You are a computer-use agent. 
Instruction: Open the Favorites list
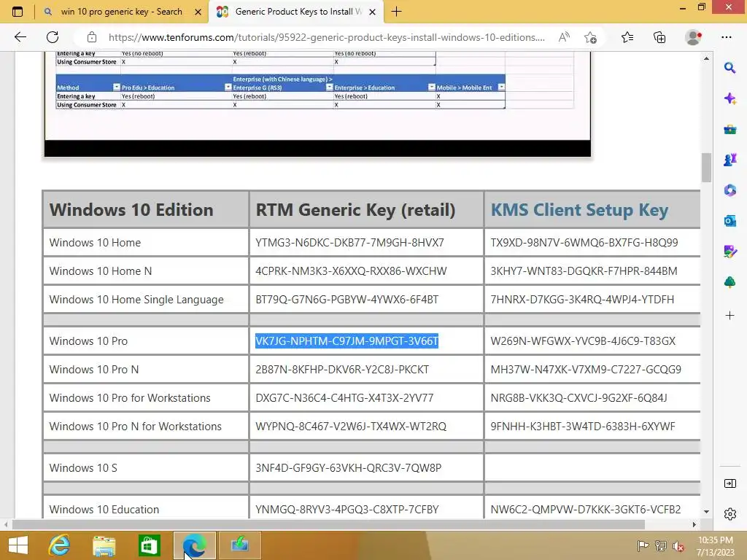pyautogui.click(x=627, y=37)
